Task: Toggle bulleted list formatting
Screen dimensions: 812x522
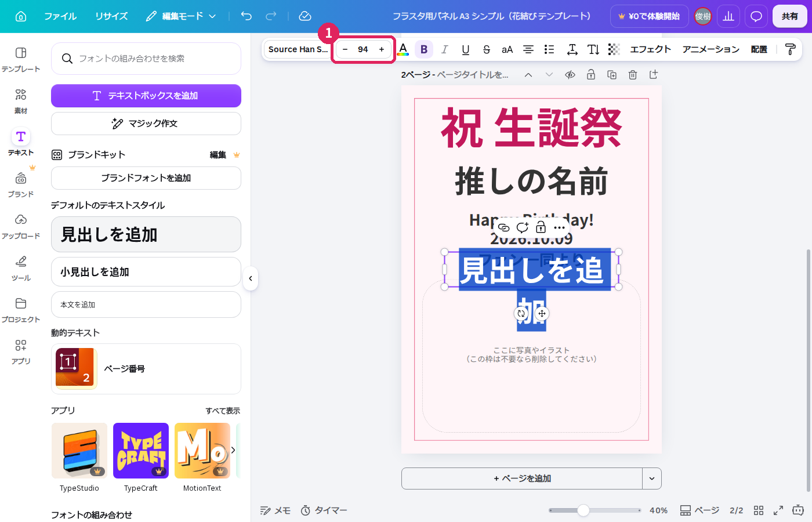Action: (549, 49)
